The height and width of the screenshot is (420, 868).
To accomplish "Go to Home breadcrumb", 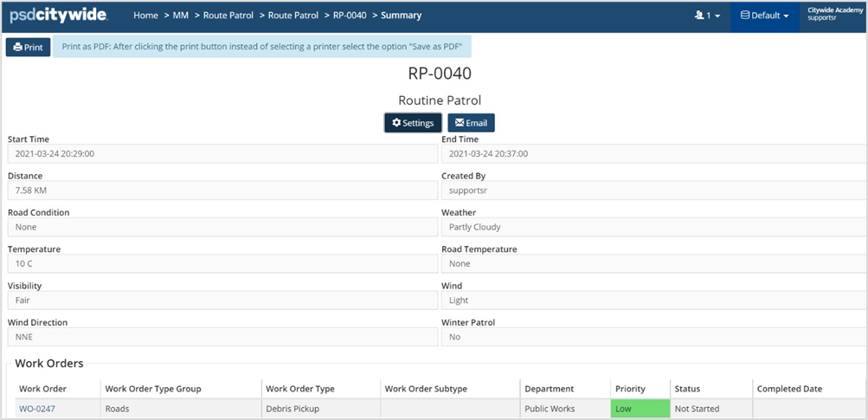I will click(145, 16).
